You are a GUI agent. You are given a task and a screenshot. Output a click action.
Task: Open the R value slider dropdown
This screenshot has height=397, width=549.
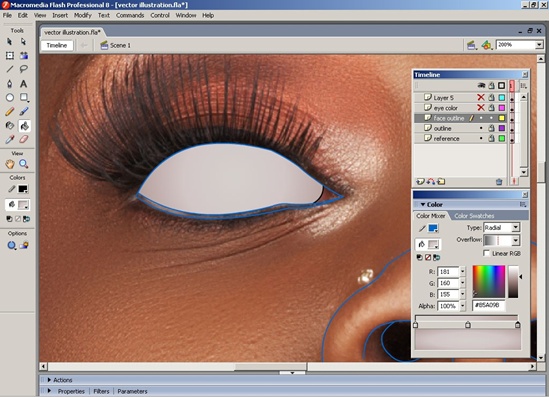tap(463, 272)
